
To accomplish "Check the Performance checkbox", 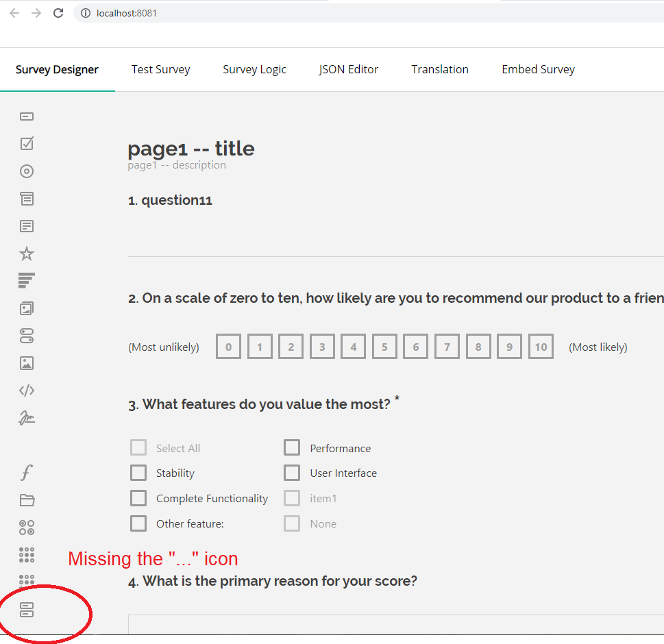I will [x=292, y=447].
